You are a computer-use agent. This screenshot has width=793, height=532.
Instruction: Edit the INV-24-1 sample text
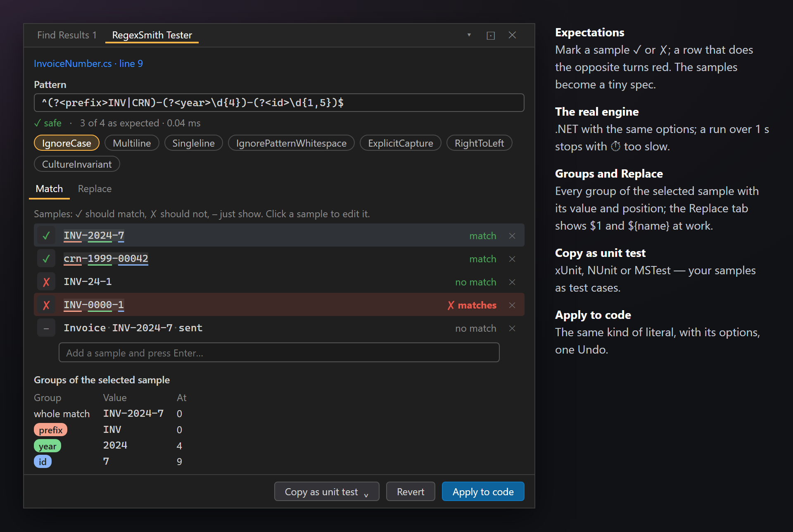click(88, 282)
